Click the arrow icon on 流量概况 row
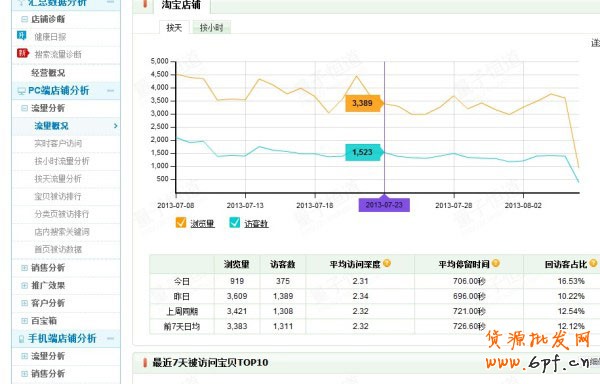 116,125
